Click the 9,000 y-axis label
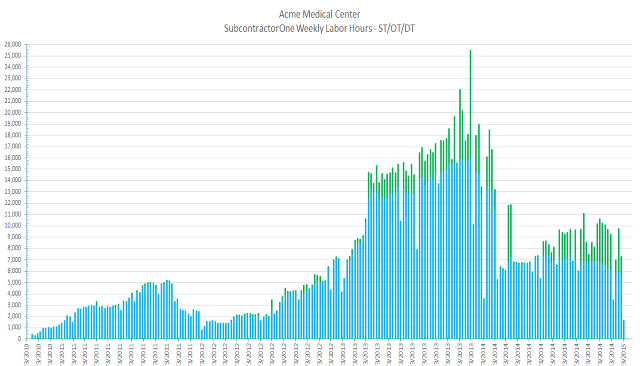The height and width of the screenshot is (366, 640). point(14,237)
